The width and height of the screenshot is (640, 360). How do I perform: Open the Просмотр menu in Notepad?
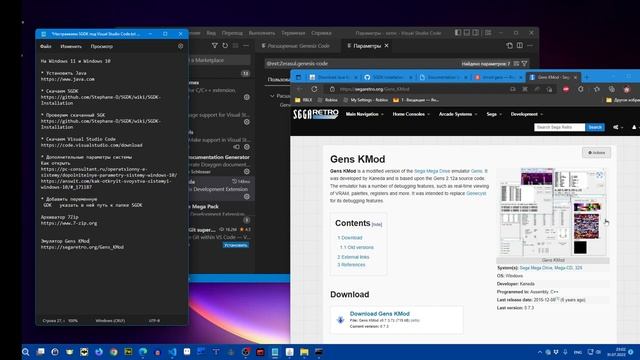[x=102, y=46]
